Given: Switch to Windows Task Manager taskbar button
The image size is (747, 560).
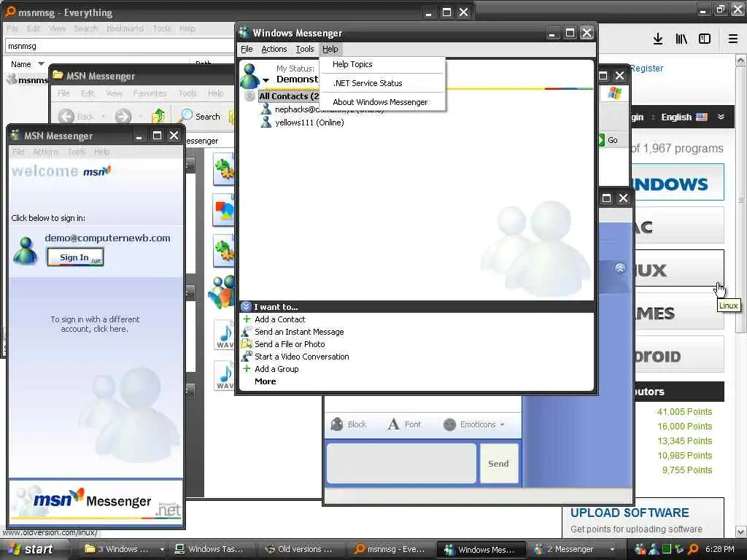Looking at the screenshot, I should pos(211,549).
